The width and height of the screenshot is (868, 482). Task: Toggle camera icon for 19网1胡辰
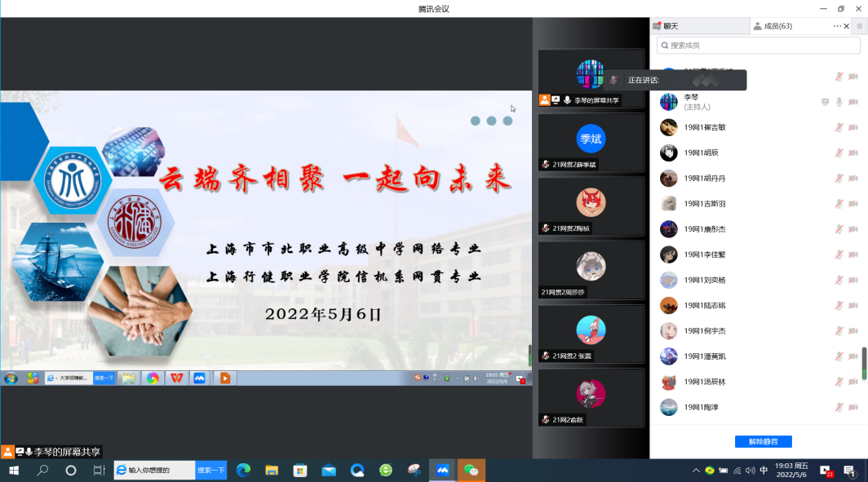coord(853,153)
